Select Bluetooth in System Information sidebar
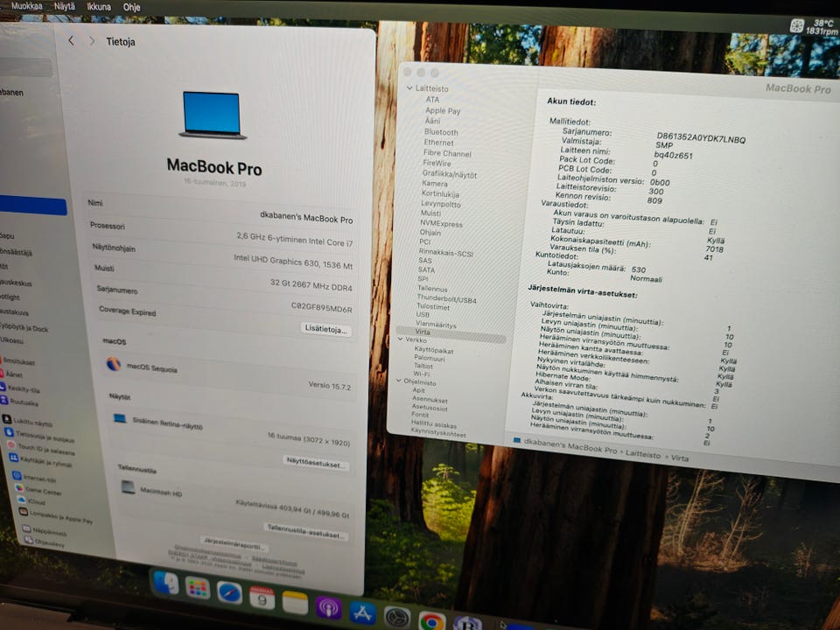840x630 pixels. pos(441,132)
